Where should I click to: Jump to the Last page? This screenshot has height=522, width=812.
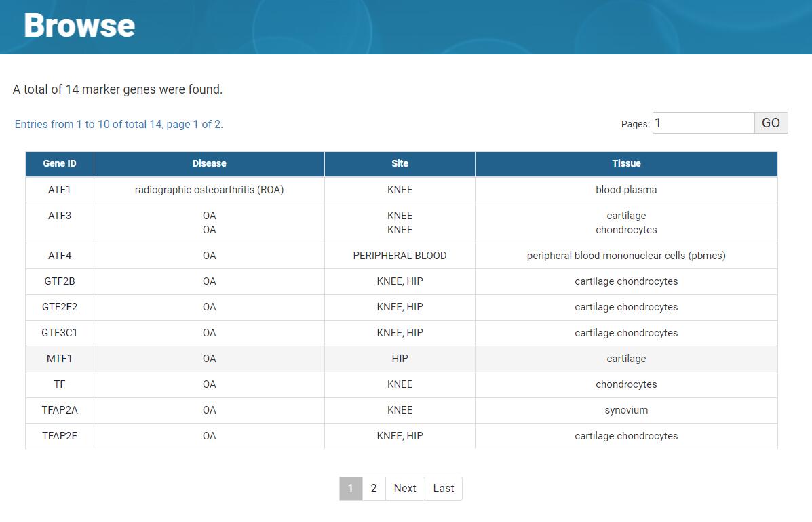pos(444,488)
